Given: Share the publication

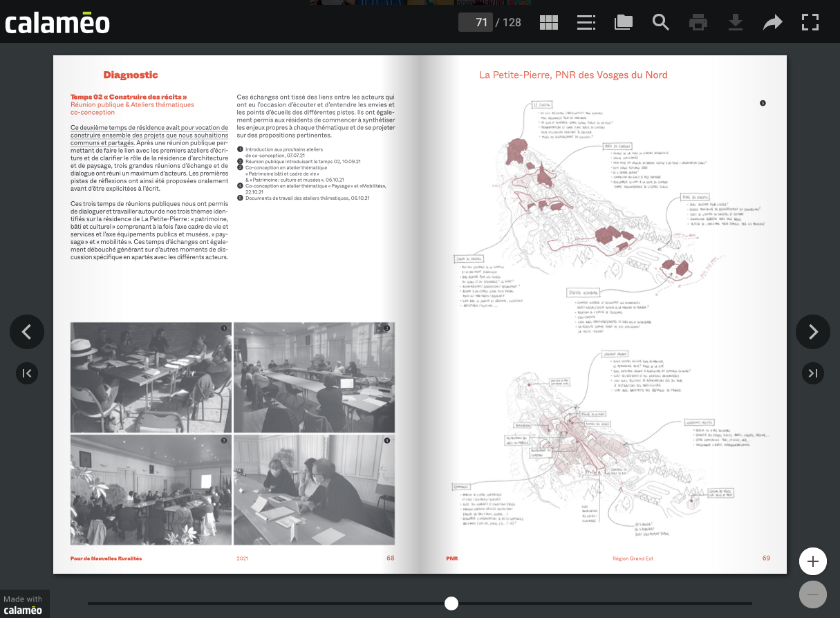Looking at the screenshot, I should (773, 22).
